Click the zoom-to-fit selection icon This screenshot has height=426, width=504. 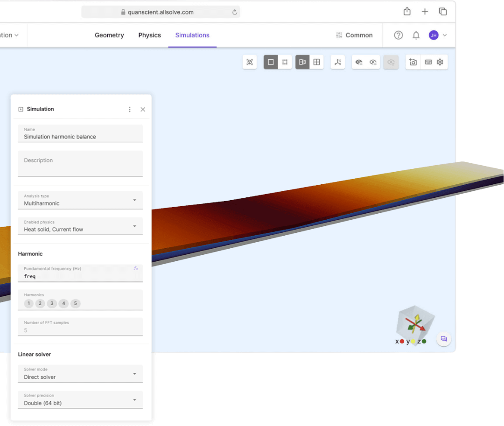pyautogui.click(x=250, y=62)
